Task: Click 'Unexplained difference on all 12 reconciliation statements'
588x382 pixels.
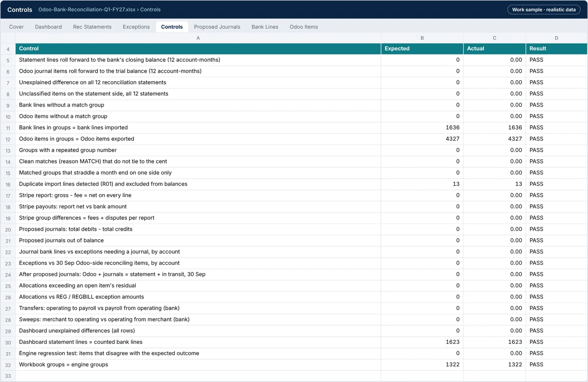Action: pyautogui.click(x=198, y=82)
